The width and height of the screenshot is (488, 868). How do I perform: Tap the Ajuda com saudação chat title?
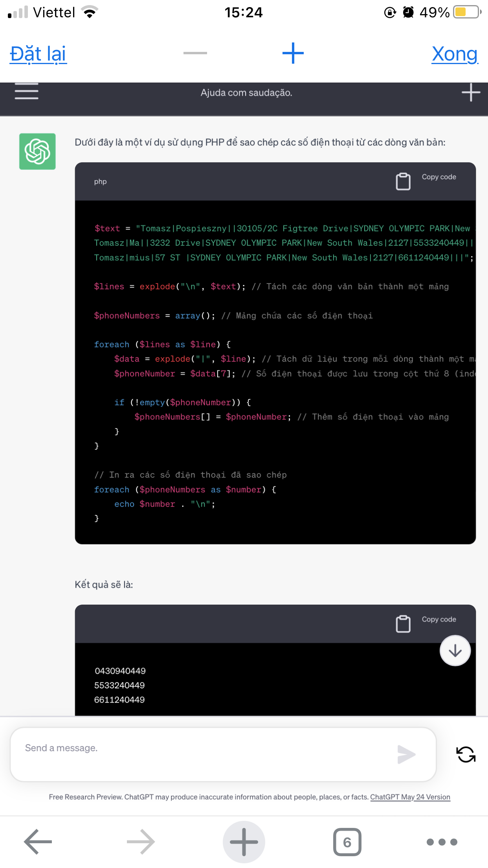point(246,93)
